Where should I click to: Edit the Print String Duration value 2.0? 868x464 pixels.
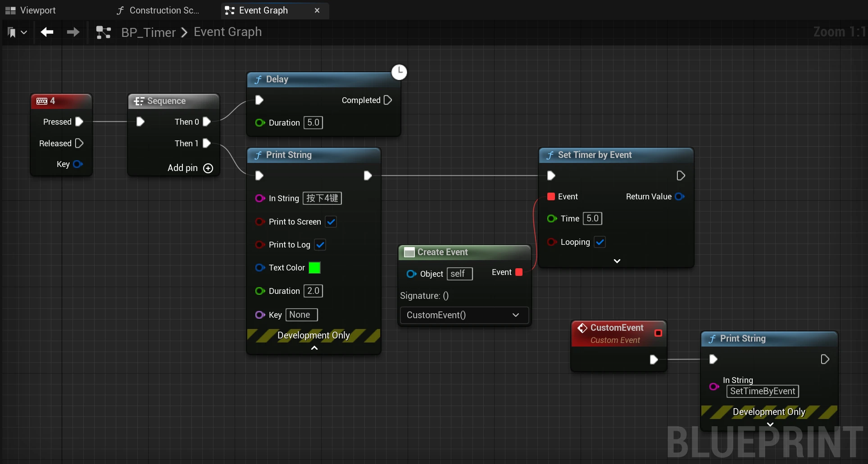tap(313, 291)
